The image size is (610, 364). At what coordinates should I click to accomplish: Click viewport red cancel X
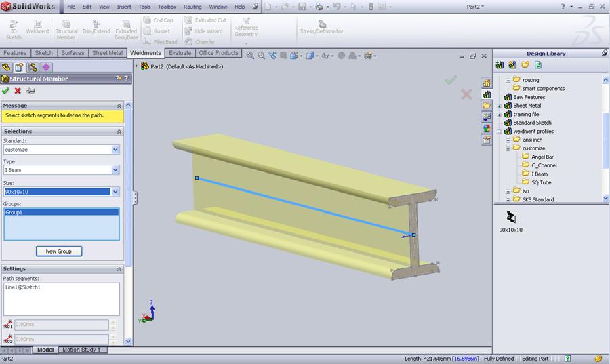tap(466, 94)
